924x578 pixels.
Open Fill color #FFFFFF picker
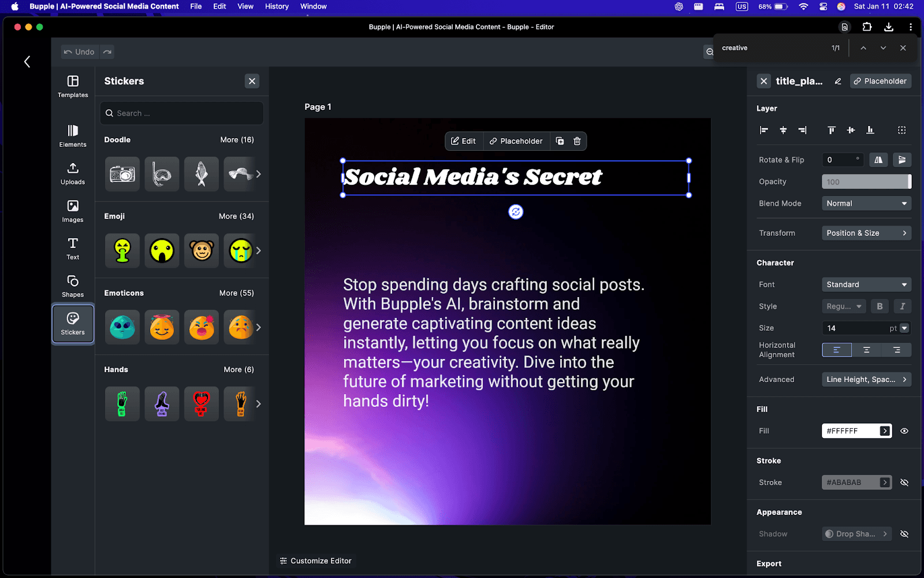pos(857,431)
